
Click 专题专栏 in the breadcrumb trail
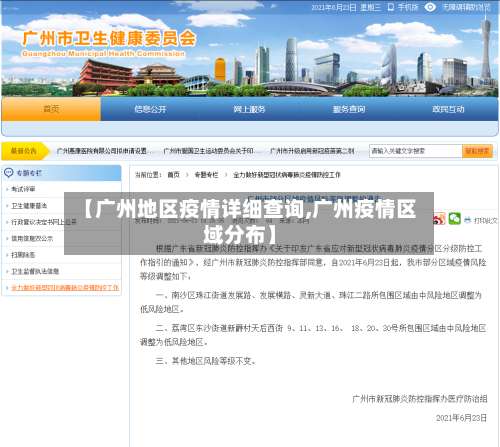pyautogui.click(x=206, y=175)
